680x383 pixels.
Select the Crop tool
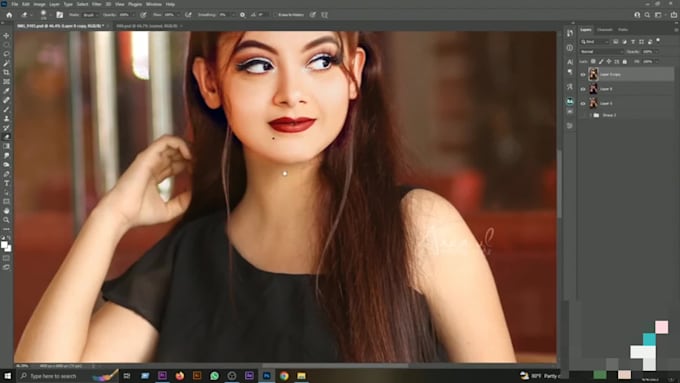click(6, 72)
